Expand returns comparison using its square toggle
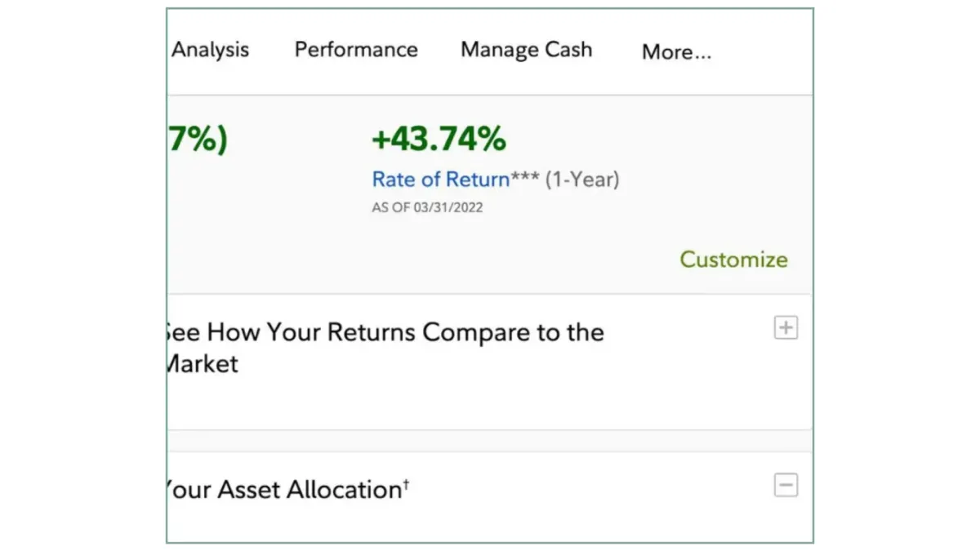Image resolution: width=980 pixels, height=551 pixels. click(785, 327)
